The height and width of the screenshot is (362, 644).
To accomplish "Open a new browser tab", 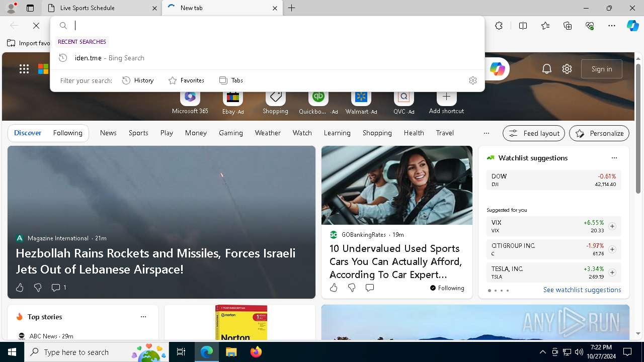I will (x=292, y=8).
